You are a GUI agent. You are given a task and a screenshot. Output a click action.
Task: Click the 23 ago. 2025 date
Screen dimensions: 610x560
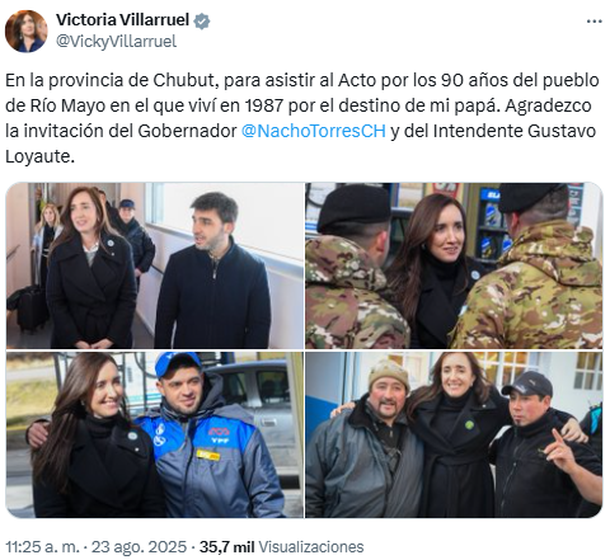coord(139,547)
